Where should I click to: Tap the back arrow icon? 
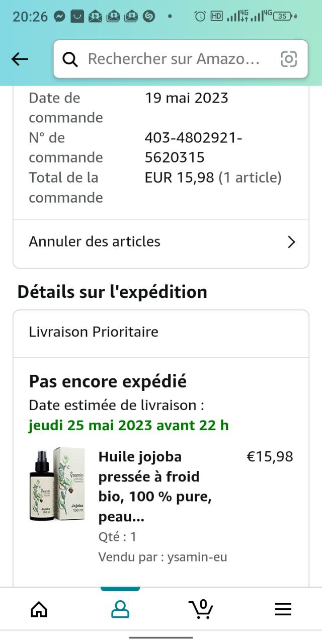tap(20, 59)
